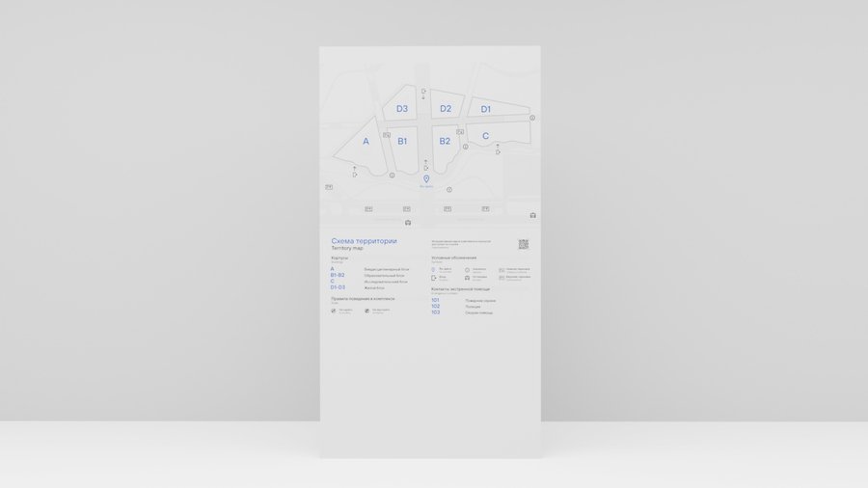Click the info icon between blocks A and B1
868x488 pixels.
pyautogui.click(x=392, y=175)
